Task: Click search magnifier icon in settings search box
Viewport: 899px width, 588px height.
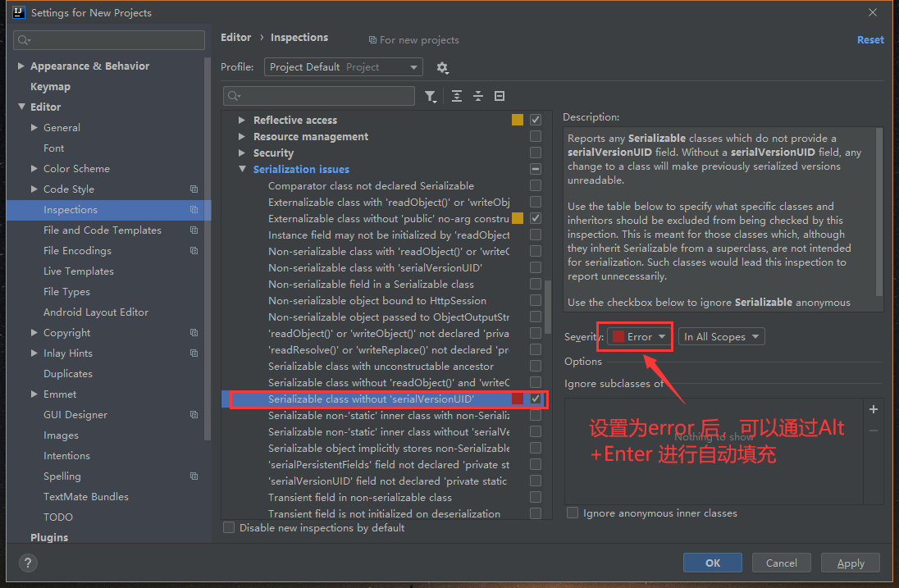Action: (24, 40)
